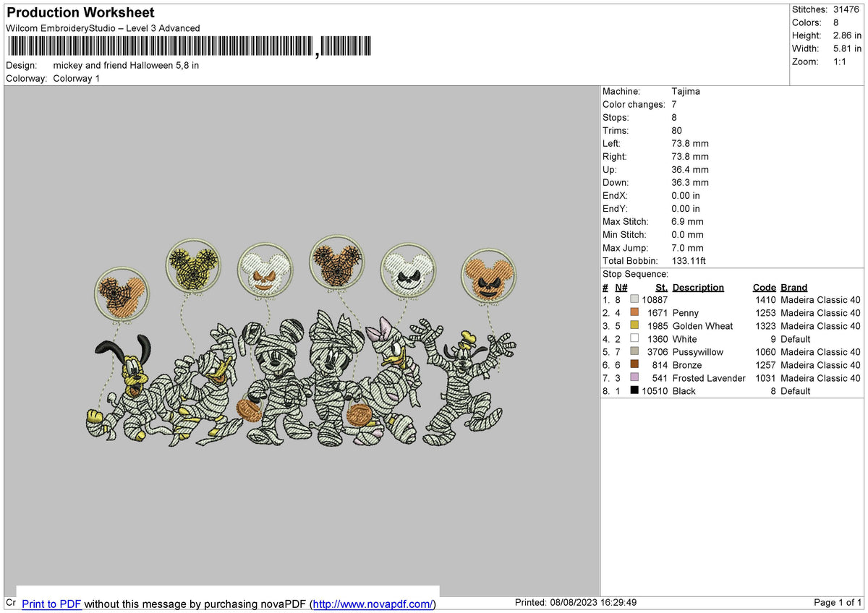Click the 'Stop Sequence:' heading

(635, 273)
